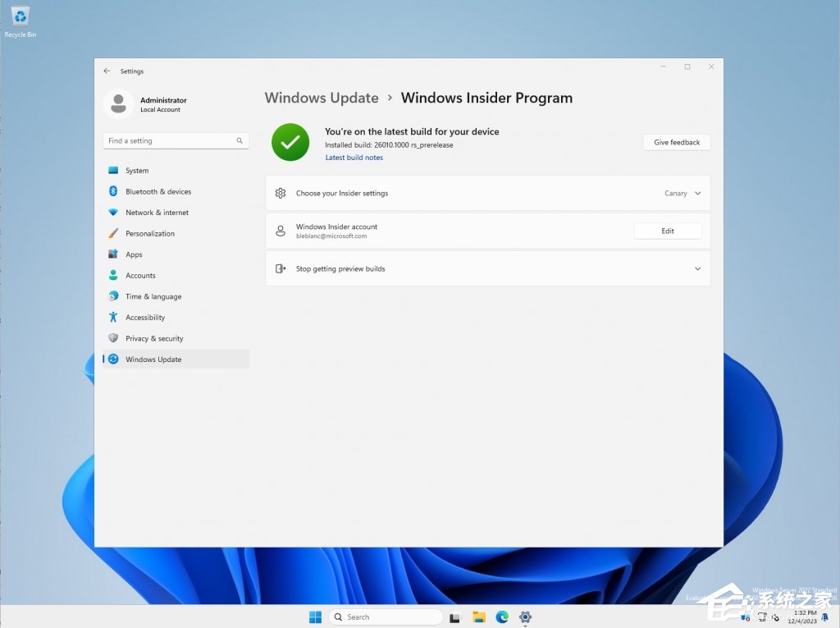Expand Stop getting preview builds
840x628 pixels.
tap(697, 269)
